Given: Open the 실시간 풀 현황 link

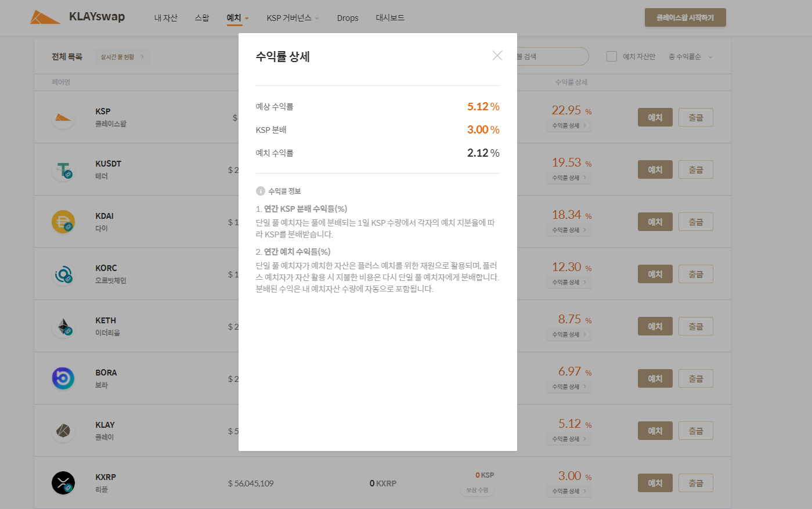Looking at the screenshot, I should pyautogui.click(x=122, y=57).
